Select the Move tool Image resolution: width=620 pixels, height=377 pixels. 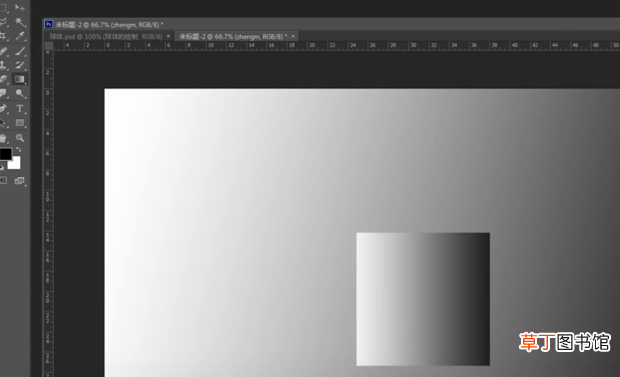tap(20, 8)
